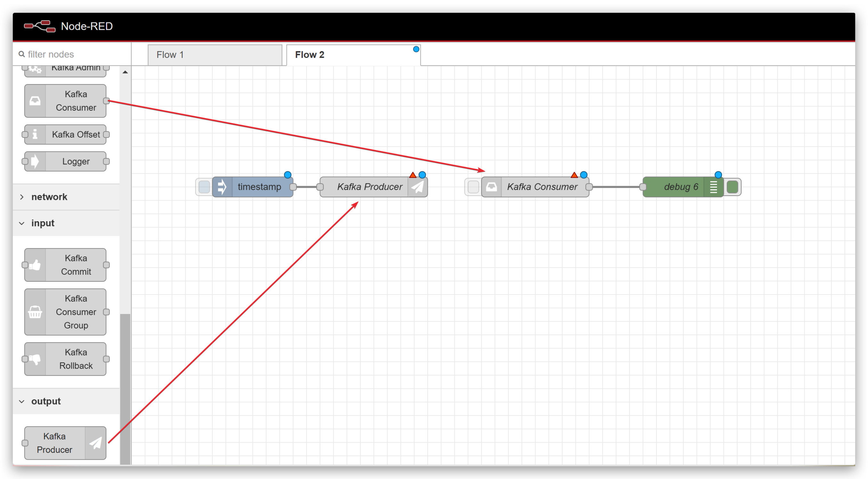Click the search magnifier icon in filter box
The width and height of the screenshot is (868, 479).
point(21,54)
